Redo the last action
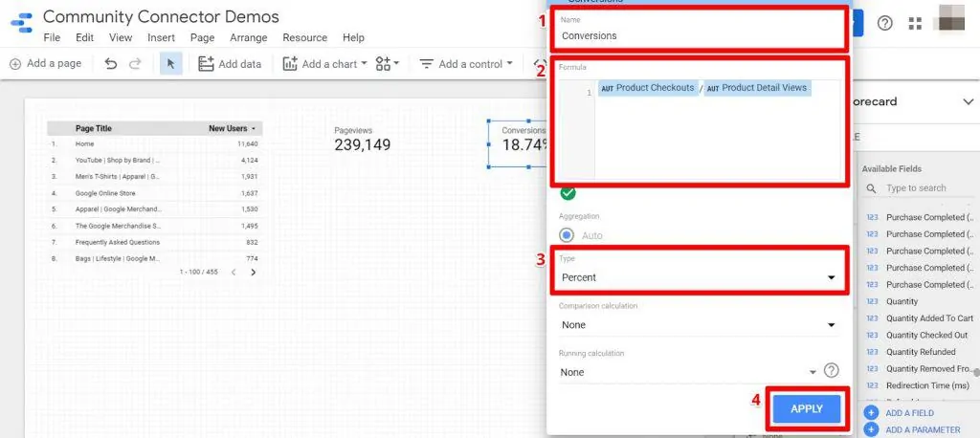Viewport: 980px width, 438px height. click(x=135, y=64)
